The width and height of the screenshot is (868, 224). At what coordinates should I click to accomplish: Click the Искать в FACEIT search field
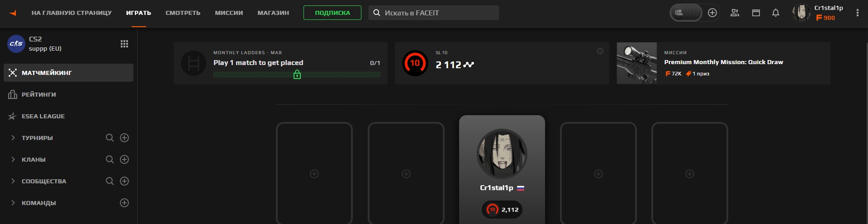(434, 13)
